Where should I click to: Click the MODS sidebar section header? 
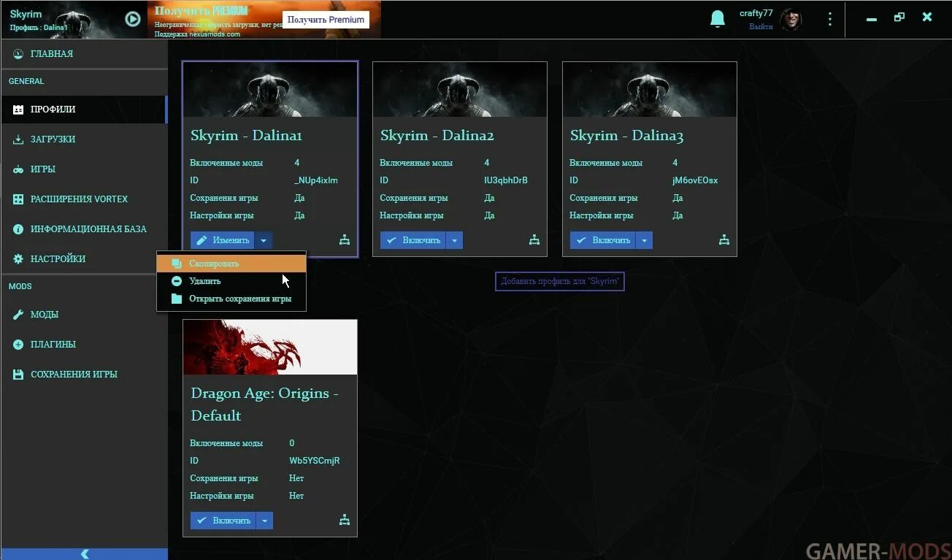pyautogui.click(x=20, y=286)
